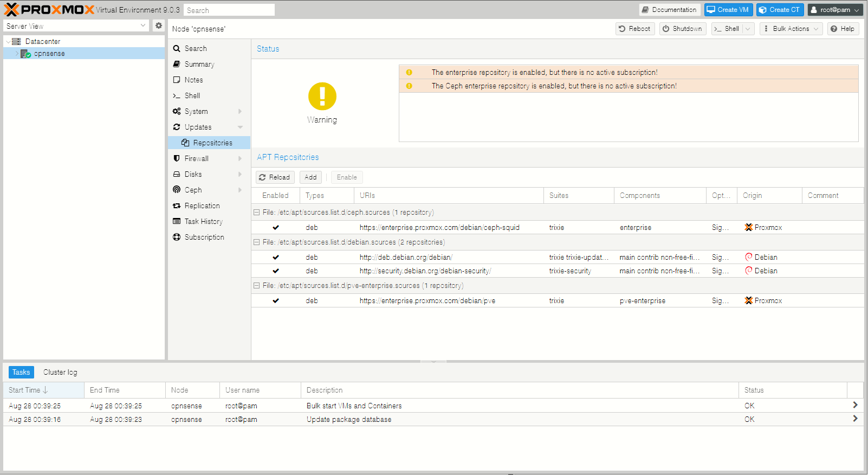The image size is (868, 475).
Task: Click the Search magnifier icon in the node menu
Action: pyautogui.click(x=177, y=48)
